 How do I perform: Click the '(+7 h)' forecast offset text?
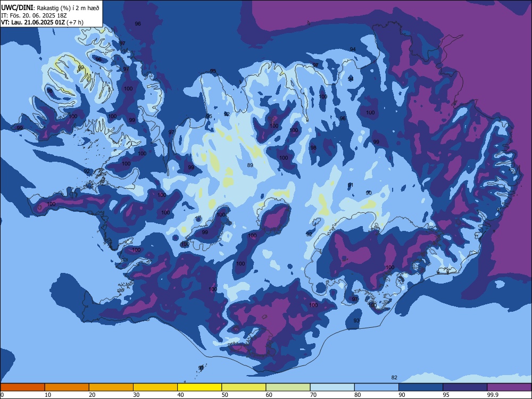pos(75,22)
